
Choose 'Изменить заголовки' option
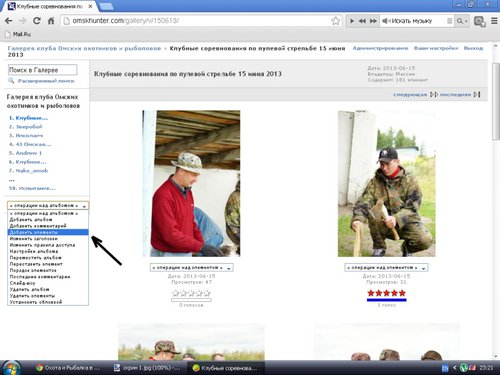click(48, 239)
